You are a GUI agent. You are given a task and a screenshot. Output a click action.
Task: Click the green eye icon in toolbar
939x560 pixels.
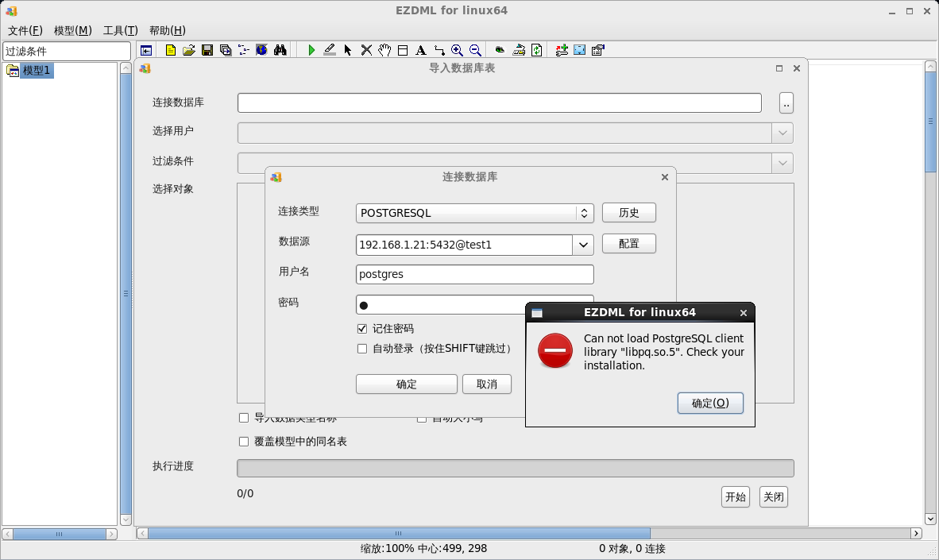click(x=500, y=50)
